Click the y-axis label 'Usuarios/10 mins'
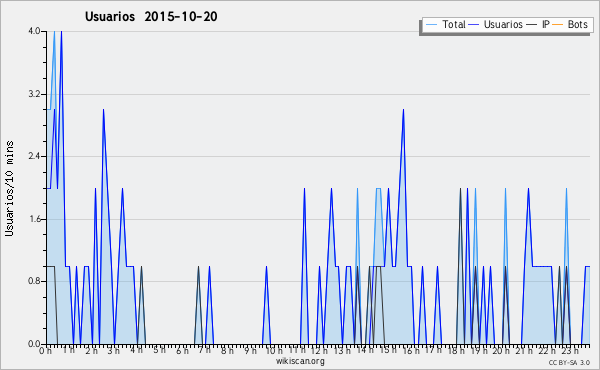Image resolution: width=600 pixels, height=370 pixels. pos(9,188)
